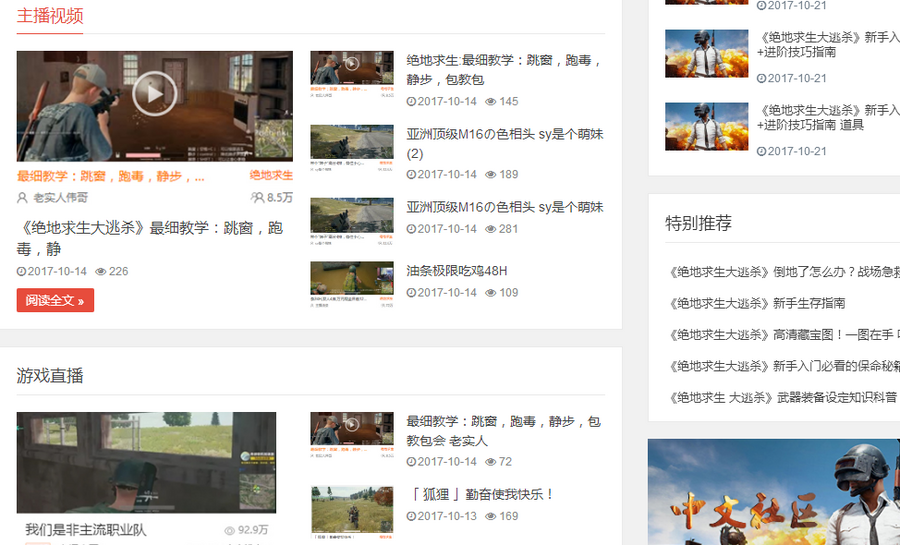The width and height of the screenshot is (900, 545).
Task: Open the 亚洲顶级M16の色相头 link with 281 views
Action: (x=505, y=207)
